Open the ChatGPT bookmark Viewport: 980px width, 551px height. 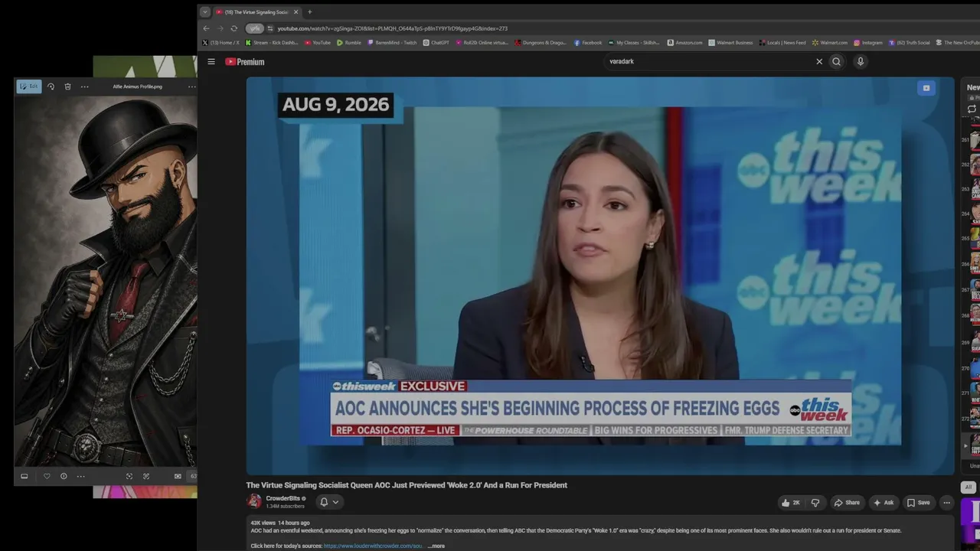pyautogui.click(x=436, y=43)
